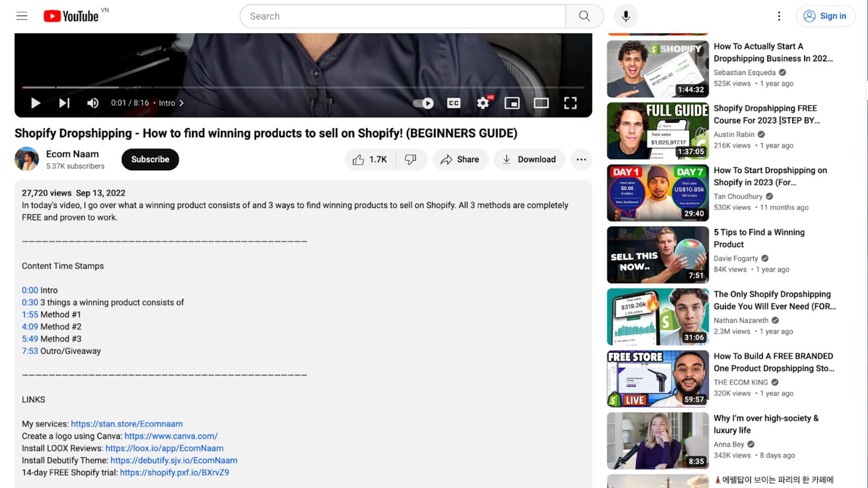Open the Korean-titled Paris video title

pos(774,480)
